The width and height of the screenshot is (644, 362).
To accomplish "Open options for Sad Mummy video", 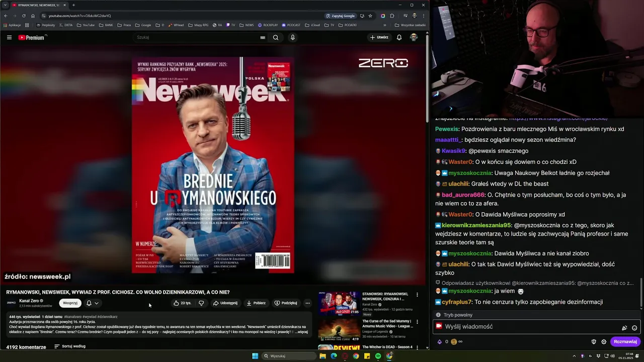I will 417,322.
